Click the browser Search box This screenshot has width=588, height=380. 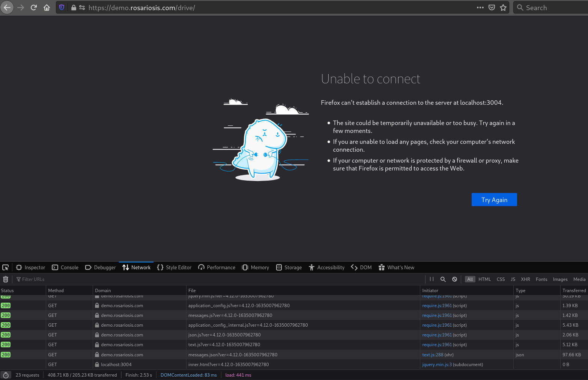point(550,8)
